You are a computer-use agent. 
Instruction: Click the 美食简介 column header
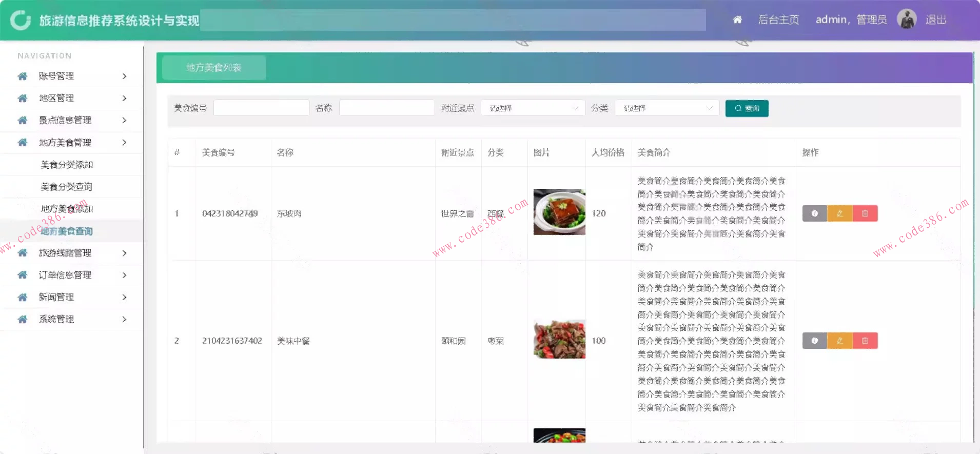tap(654, 152)
